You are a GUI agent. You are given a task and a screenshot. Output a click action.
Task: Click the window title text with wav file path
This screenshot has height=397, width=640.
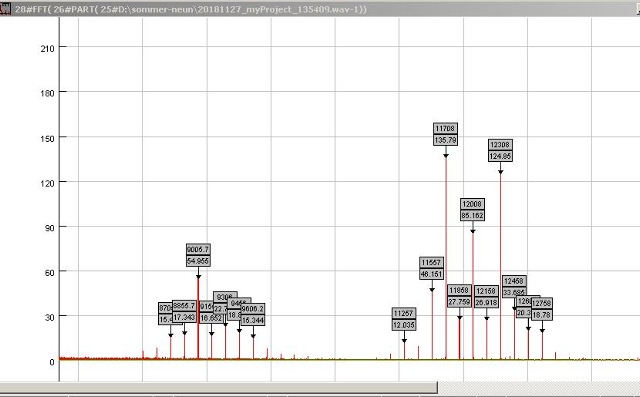click(x=191, y=9)
